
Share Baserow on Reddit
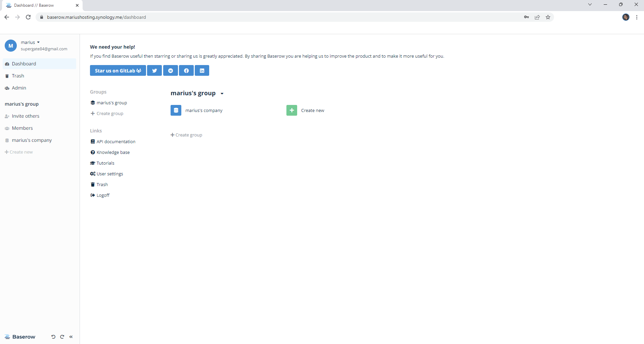171,70
